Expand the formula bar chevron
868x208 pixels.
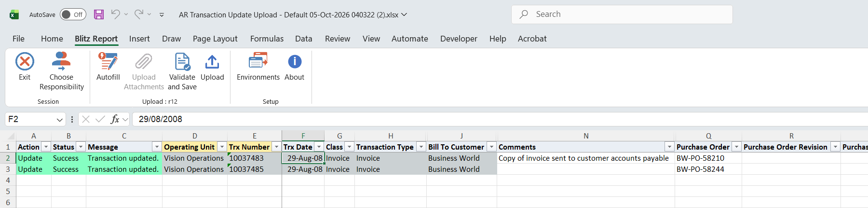[125, 119]
